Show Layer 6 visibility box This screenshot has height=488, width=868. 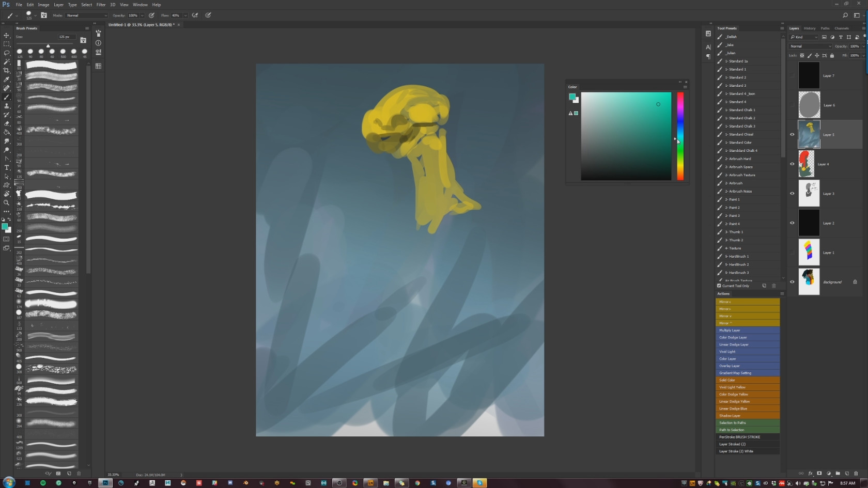point(792,105)
